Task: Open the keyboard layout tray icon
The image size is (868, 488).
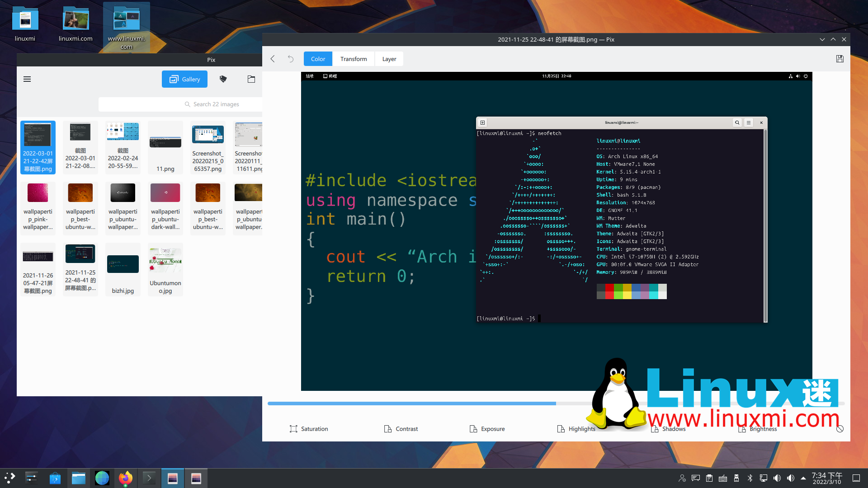Action: [x=723, y=478]
